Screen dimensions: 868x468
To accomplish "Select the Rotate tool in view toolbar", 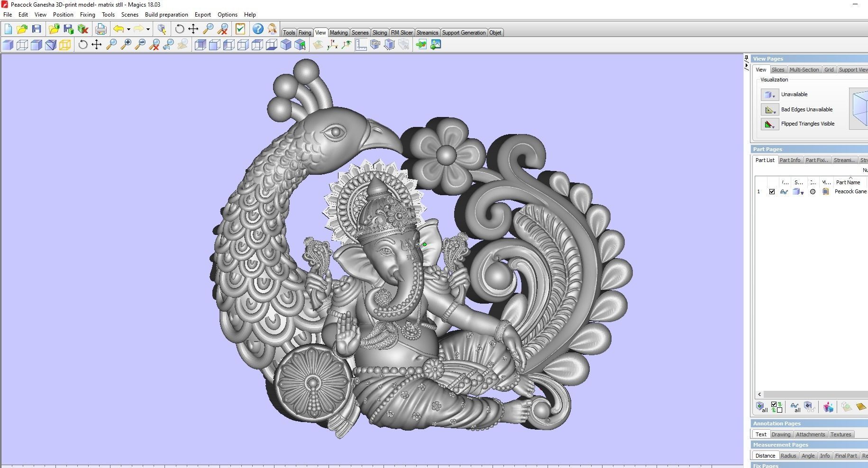I will click(x=82, y=45).
